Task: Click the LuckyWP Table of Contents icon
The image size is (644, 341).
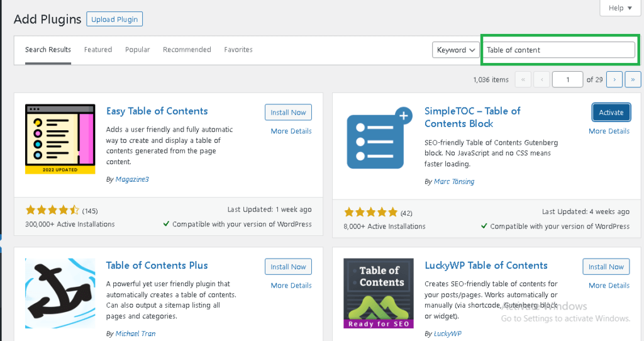Action: point(379,293)
